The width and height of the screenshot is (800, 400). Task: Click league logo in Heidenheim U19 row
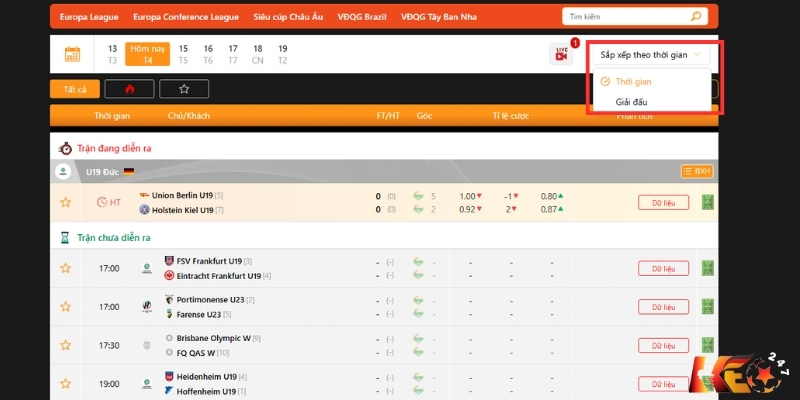click(x=147, y=384)
